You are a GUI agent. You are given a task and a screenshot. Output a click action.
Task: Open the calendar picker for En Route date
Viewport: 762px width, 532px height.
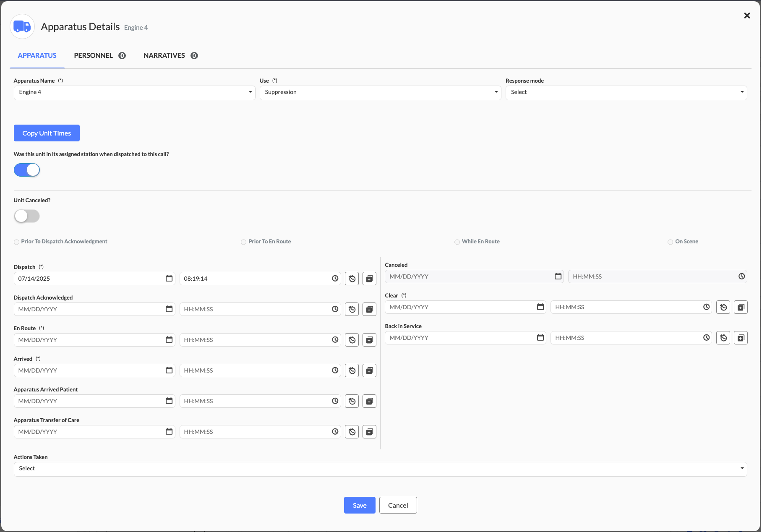pos(169,340)
